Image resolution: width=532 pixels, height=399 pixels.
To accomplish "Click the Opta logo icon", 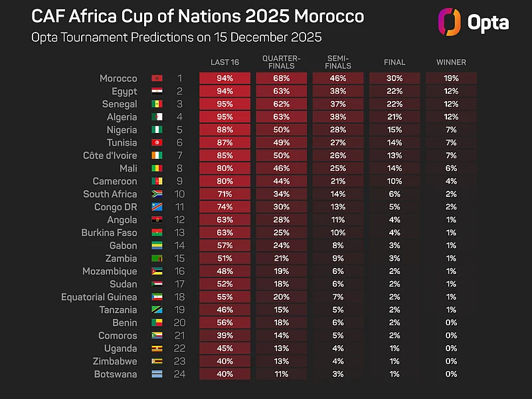I will click(x=450, y=22).
